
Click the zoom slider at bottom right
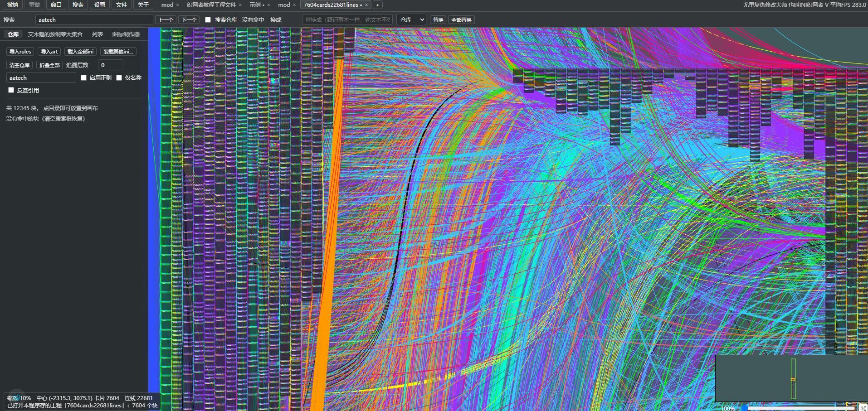[797, 408]
